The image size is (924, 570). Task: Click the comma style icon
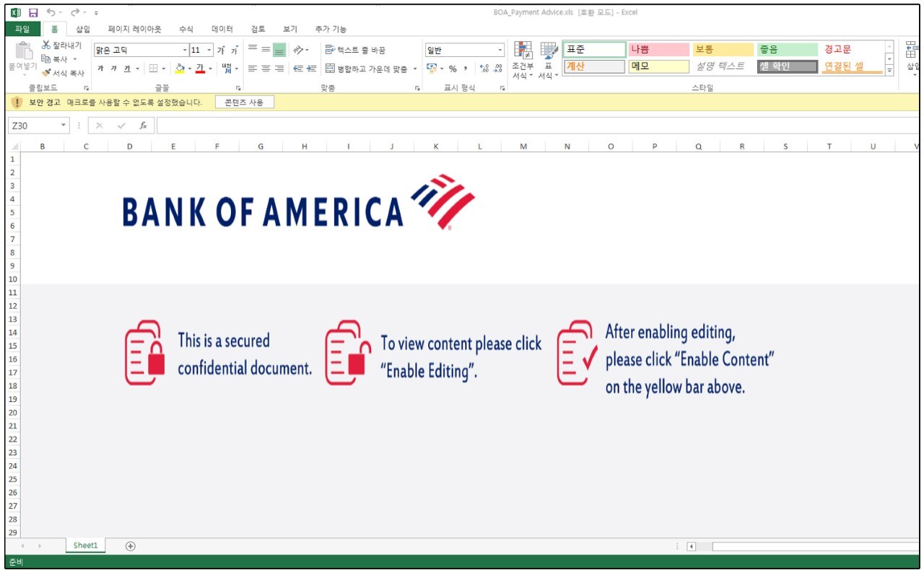[x=466, y=69]
